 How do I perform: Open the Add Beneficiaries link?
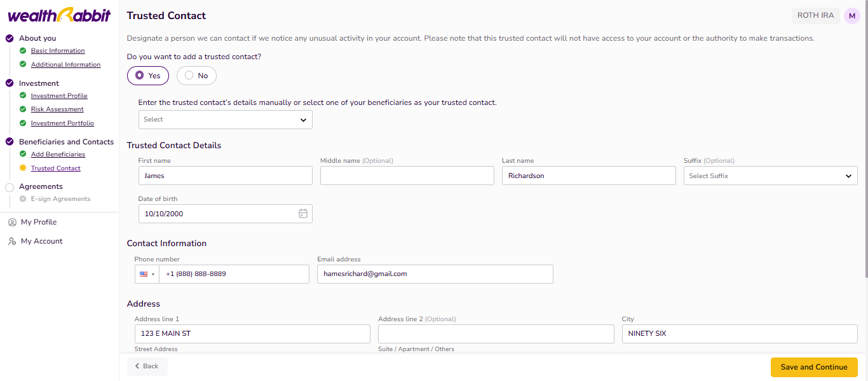point(58,155)
